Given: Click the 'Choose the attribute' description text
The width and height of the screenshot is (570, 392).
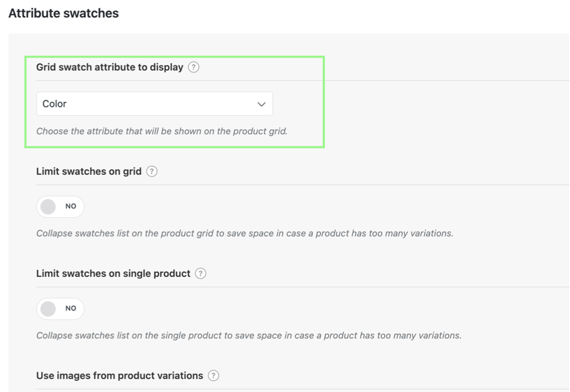Looking at the screenshot, I should 162,131.
